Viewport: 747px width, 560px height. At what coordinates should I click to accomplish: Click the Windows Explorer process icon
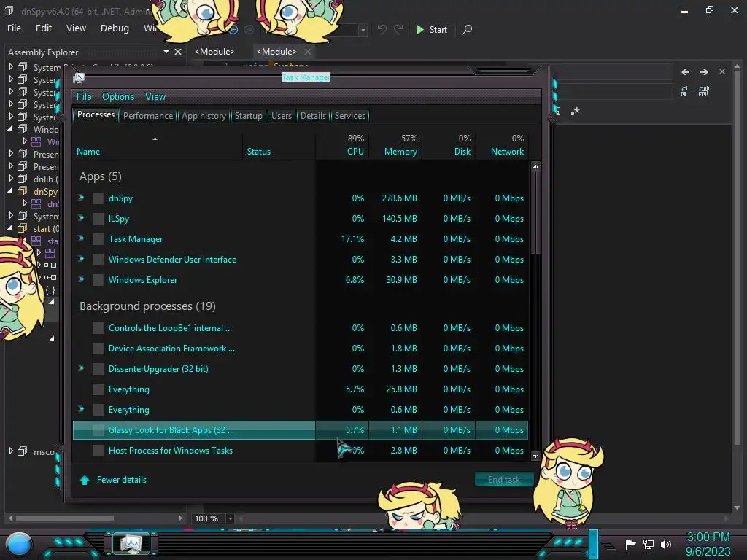[98, 280]
